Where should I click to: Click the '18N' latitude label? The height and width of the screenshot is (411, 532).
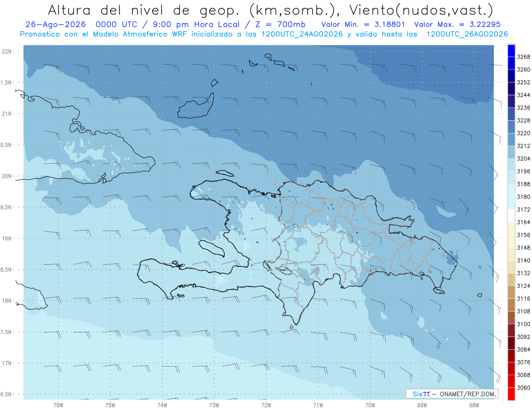point(8,301)
